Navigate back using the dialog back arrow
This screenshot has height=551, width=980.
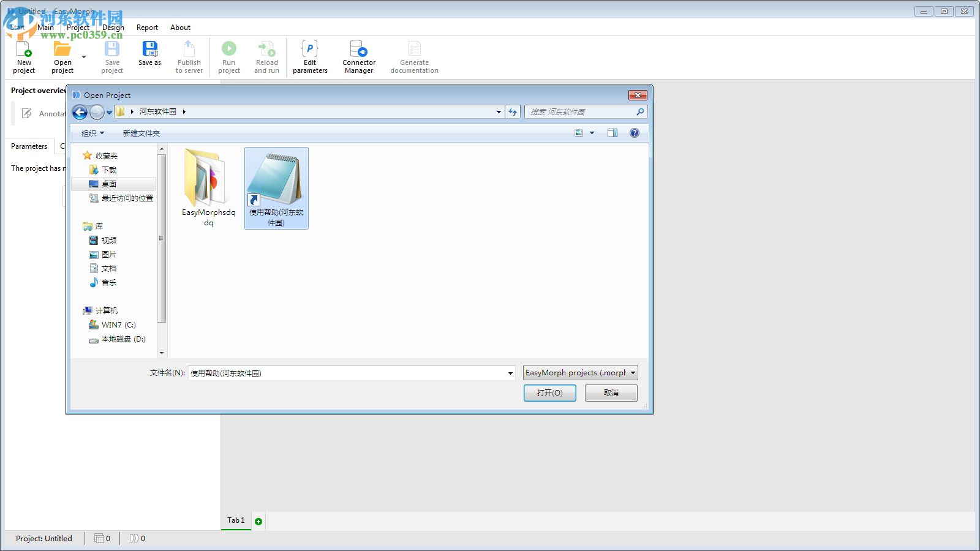point(80,111)
